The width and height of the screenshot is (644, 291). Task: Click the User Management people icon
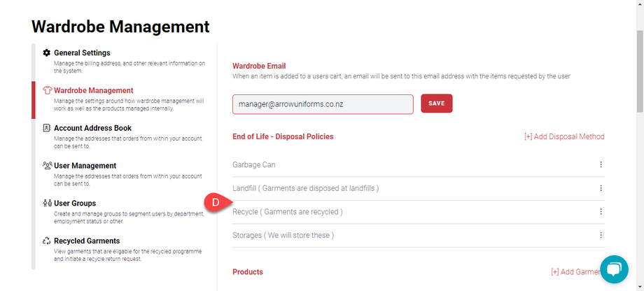[x=47, y=166]
